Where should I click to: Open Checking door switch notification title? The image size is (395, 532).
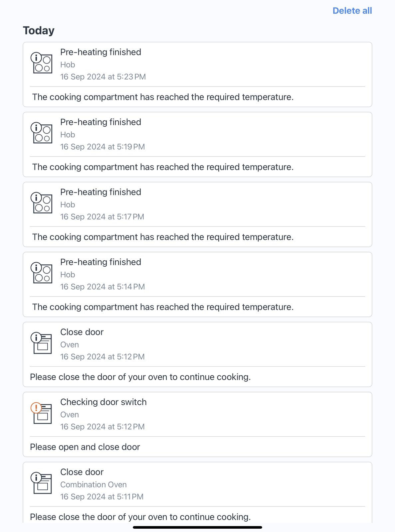point(103,402)
